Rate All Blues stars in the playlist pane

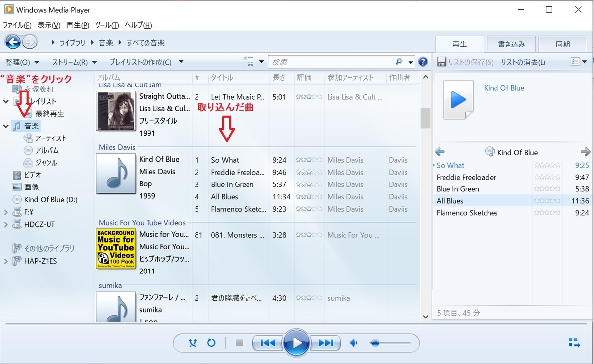547,201
